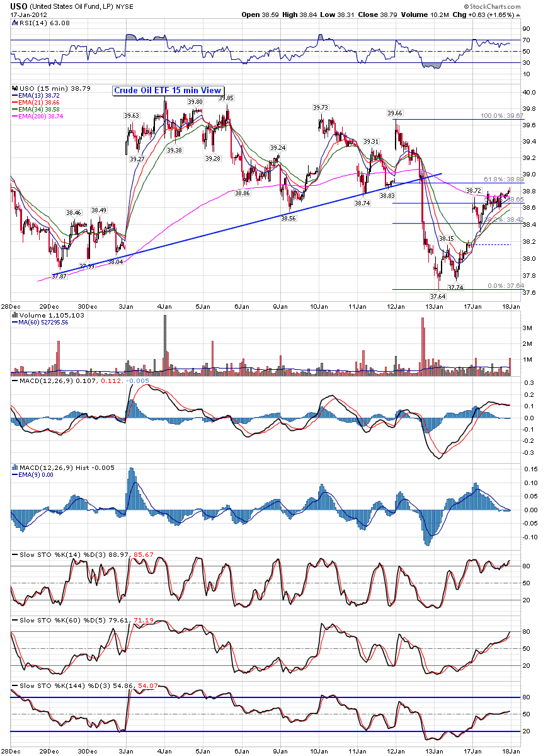This screenshot has height=756, width=548.
Task: Click the 38.49 price label
Action: (99, 210)
